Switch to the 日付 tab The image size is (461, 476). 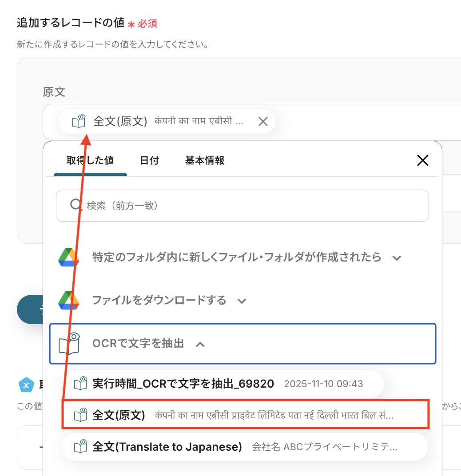click(149, 161)
